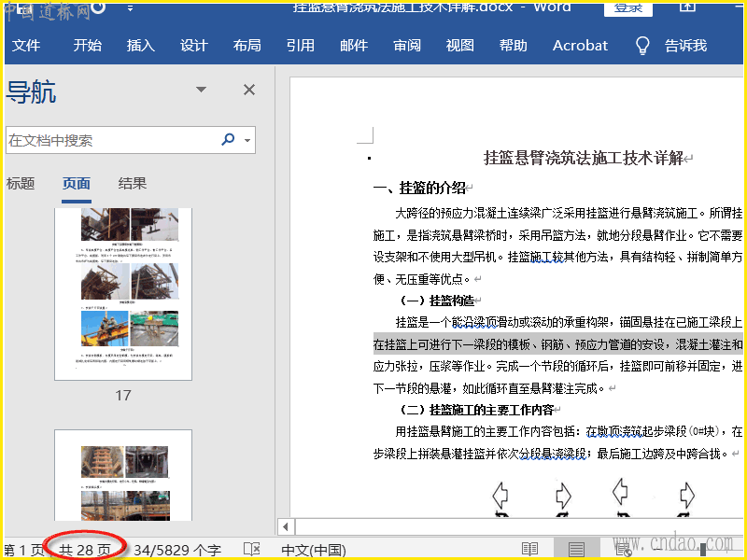Image resolution: width=747 pixels, height=560 pixels.
Task: Open the 审阅 ribbon tab
Action: click(x=407, y=46)
